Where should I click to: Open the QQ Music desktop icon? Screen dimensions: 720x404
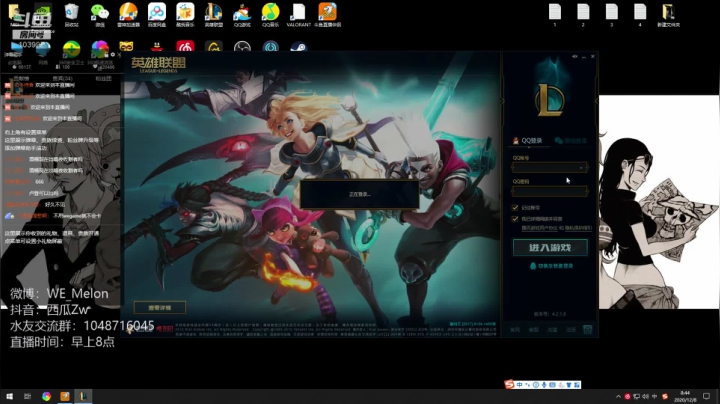click(x=270, y=15)
